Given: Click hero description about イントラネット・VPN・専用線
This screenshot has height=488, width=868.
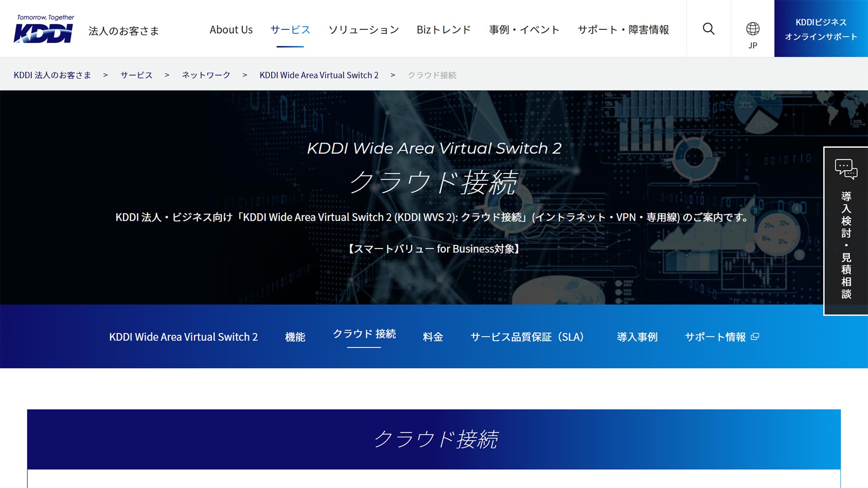Looking at the screenshot, I should tap(433, 217).
